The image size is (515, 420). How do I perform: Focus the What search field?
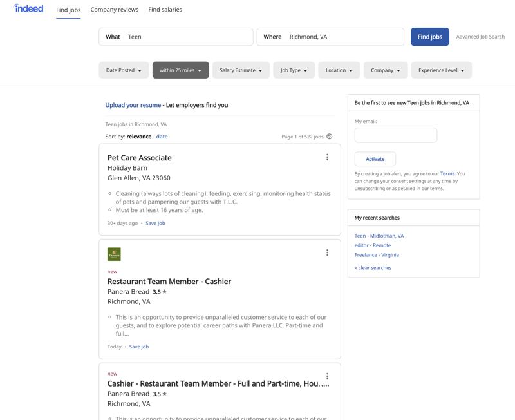(x=176, y=37)
